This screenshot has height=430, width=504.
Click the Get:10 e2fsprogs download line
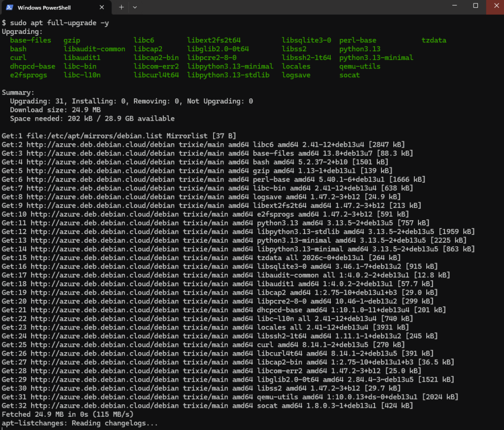click(205, 214)
